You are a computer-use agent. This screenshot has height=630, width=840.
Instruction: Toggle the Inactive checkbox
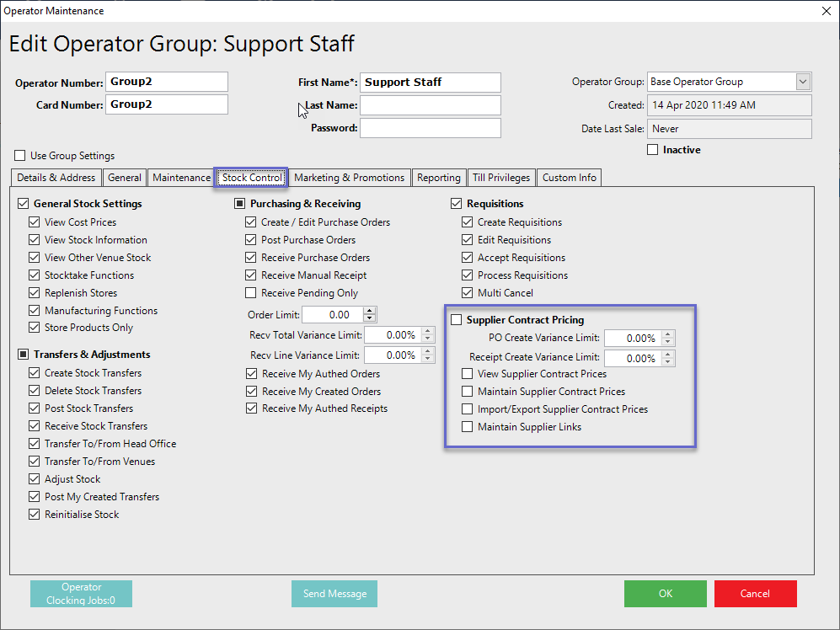[652, 150]
